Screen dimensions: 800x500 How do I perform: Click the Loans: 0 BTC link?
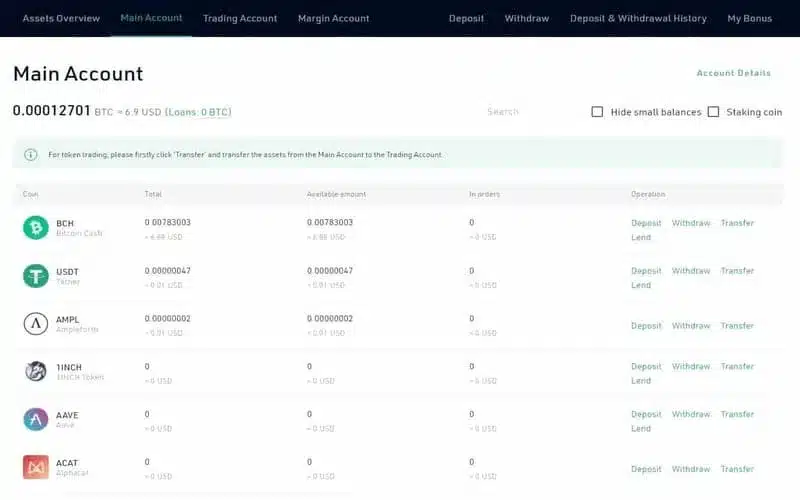[198, 112]
